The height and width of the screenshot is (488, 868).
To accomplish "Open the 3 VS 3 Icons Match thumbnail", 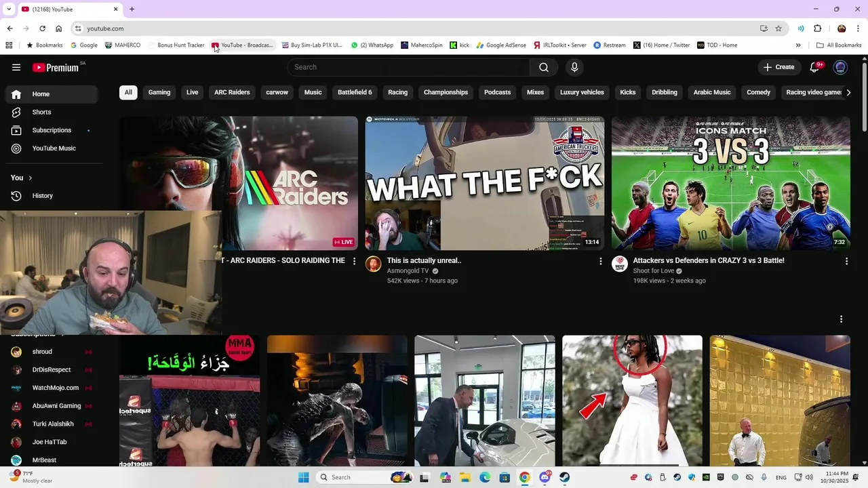I will click(731, 183).
